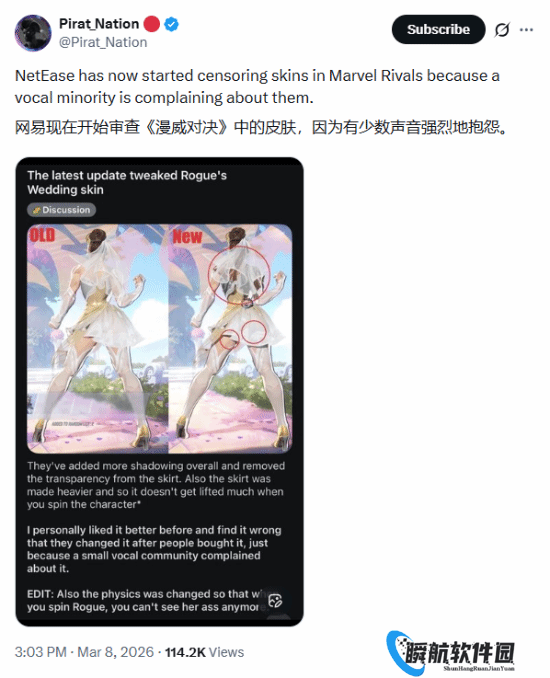Click the Discussion flair tag in image
This screenshot has width=550, height=678.
point(61,210)
